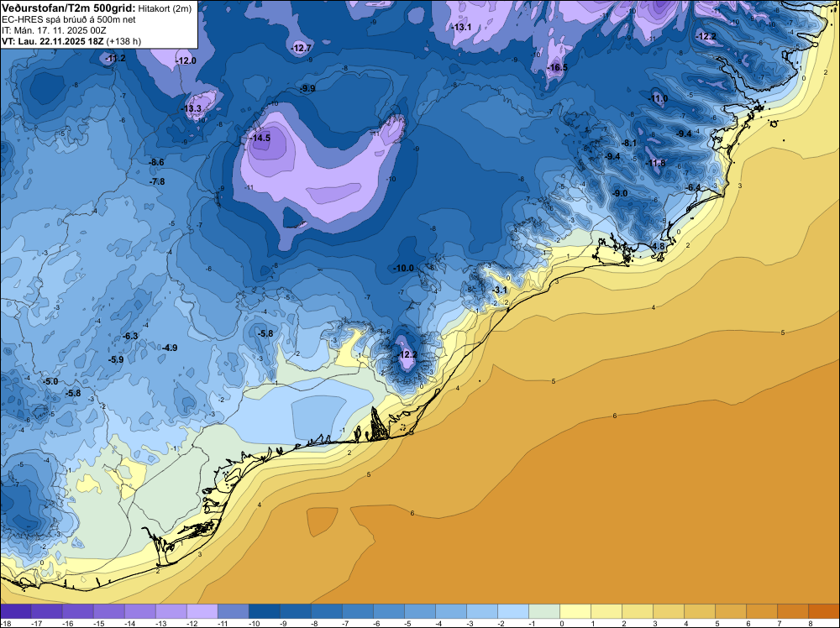Screen dimensions: 840x628
Task: Click the legend swatch between -18 and -17
Action: (x=15, y=611)
